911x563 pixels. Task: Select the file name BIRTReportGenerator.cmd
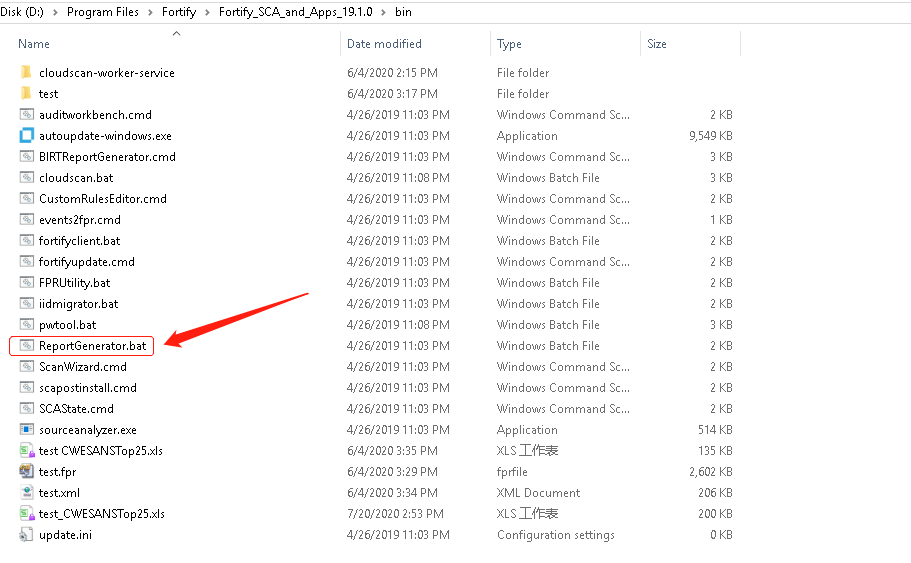click(107, 157)
